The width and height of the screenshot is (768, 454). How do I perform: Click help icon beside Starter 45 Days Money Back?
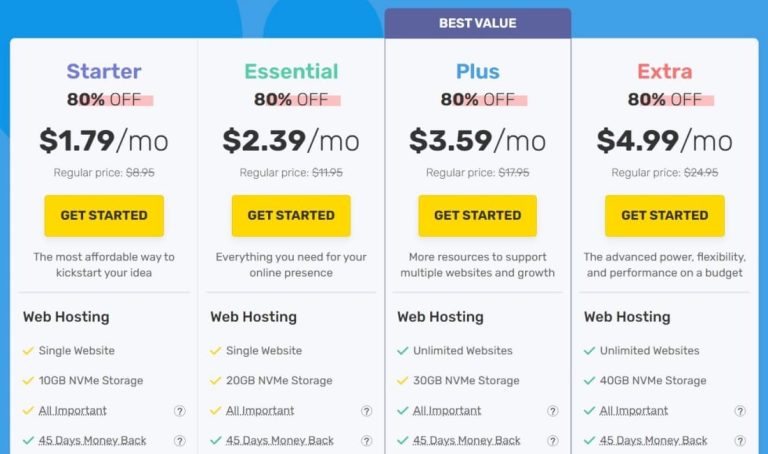[x=180, y=441]
